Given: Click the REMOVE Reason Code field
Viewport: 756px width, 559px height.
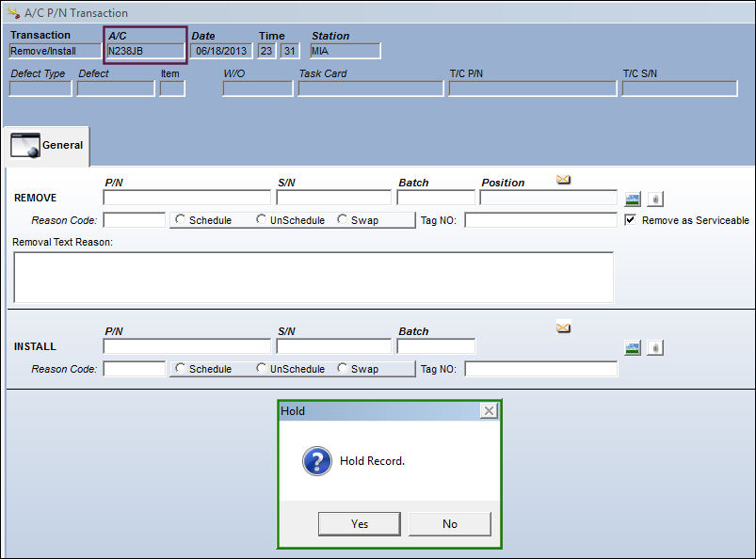Looking at the screenshot, I should [135, 220].
